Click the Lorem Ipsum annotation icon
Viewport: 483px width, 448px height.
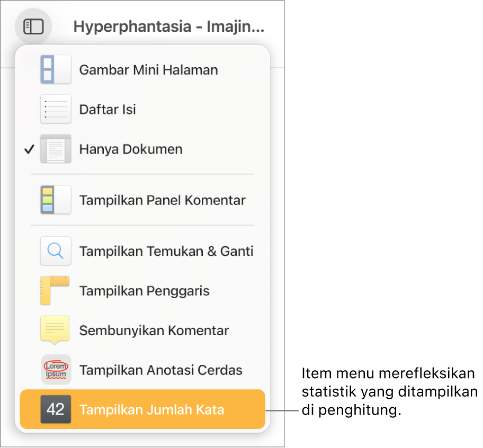pos(56,370)
